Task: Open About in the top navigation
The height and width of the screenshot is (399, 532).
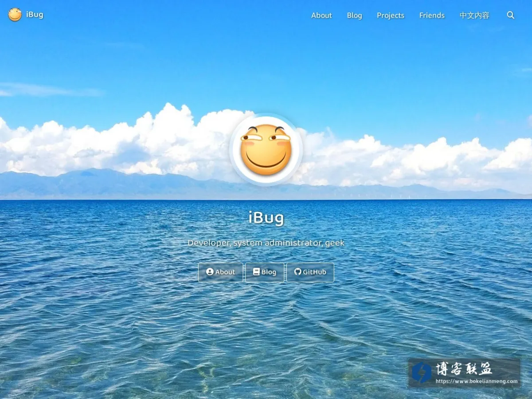Action: click(321, 15)
